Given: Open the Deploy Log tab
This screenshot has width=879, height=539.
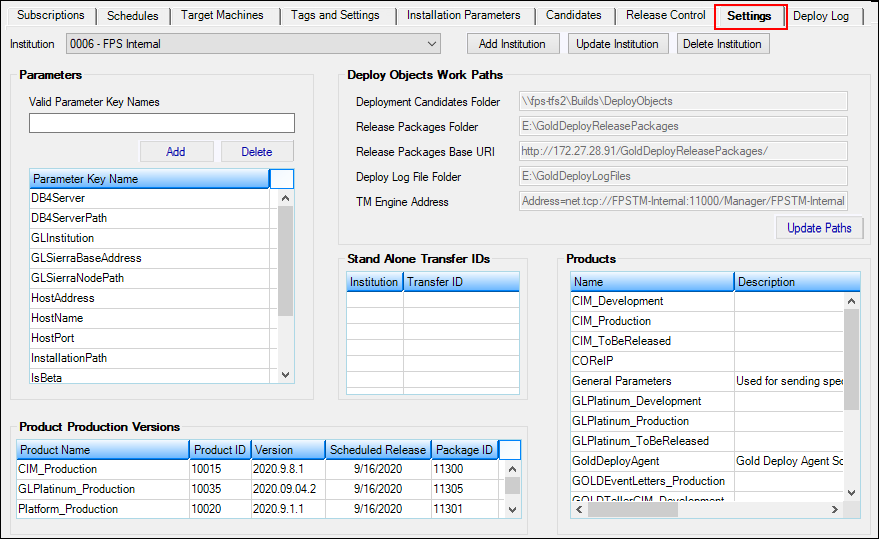Looking at the screenshot, I should [x=821, y=16].
